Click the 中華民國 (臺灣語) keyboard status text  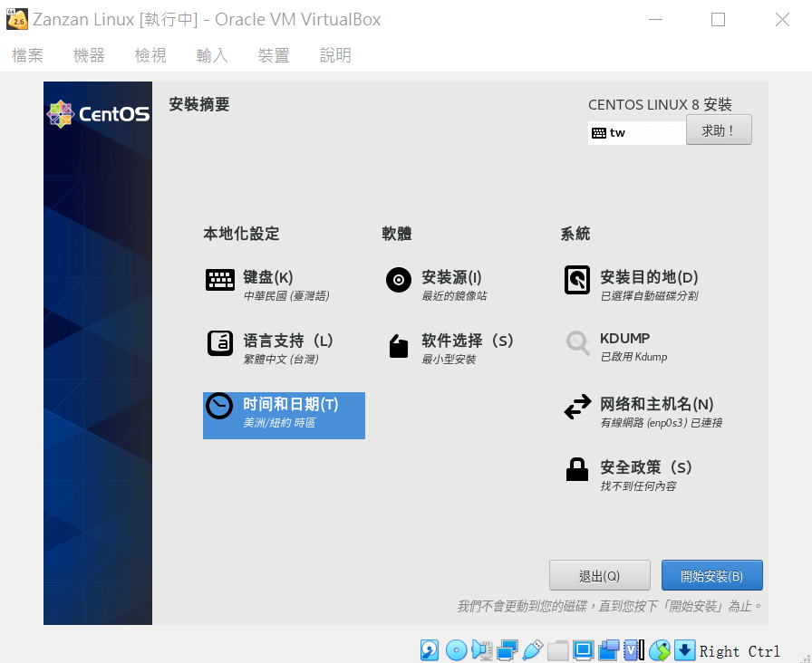tap(286, 296)
